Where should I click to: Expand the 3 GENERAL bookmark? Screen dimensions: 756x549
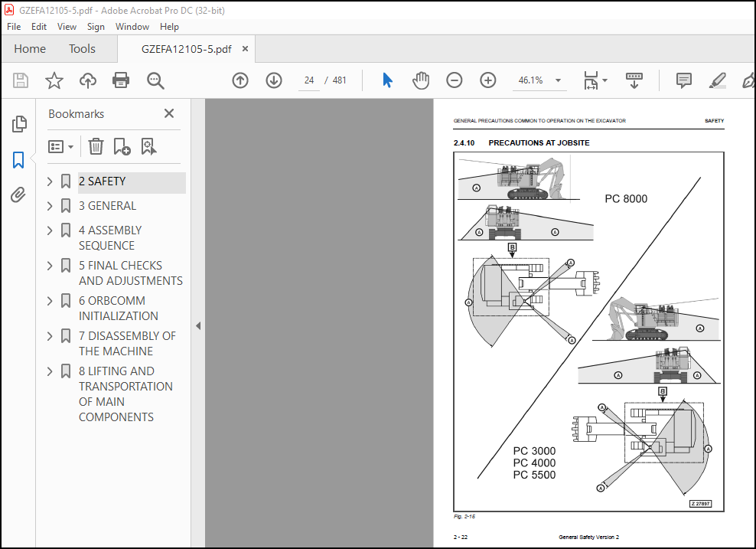[50, 206]
